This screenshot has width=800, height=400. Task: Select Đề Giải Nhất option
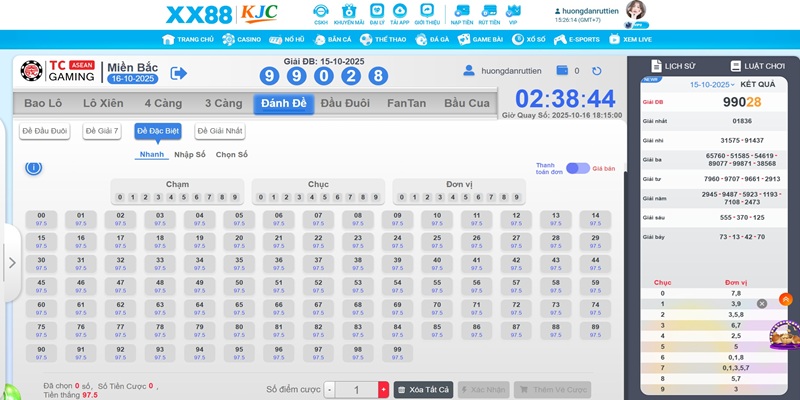click(x=220, y=131)
